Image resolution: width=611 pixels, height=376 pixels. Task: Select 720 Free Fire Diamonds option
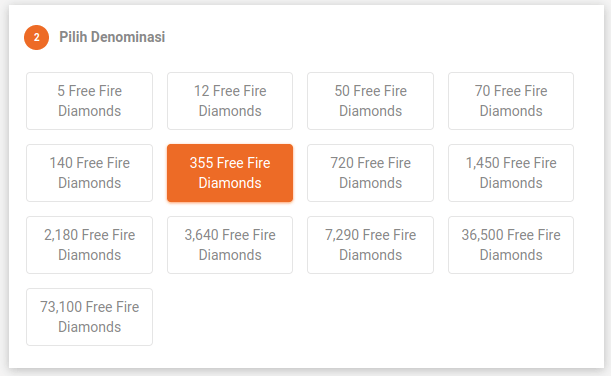(370, 173)
